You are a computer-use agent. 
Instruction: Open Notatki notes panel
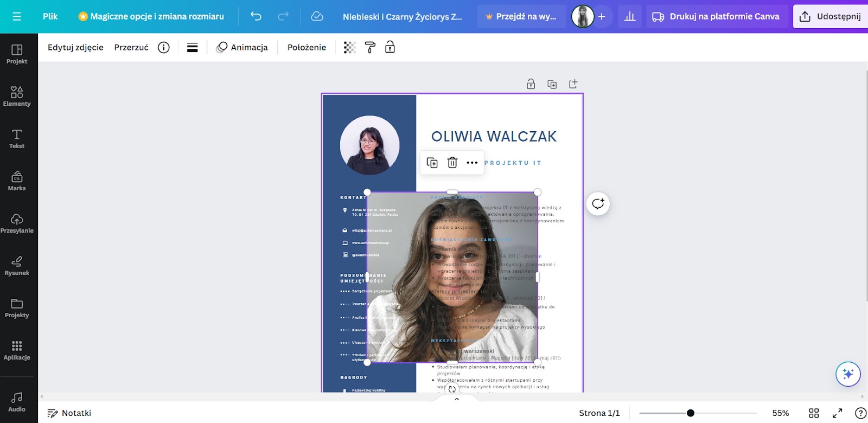click(x=69, y=413)
